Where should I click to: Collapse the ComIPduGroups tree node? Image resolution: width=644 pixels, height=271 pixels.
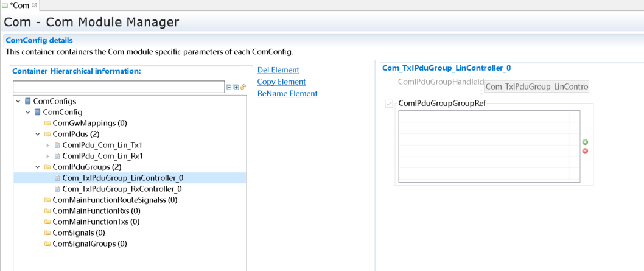38,167
